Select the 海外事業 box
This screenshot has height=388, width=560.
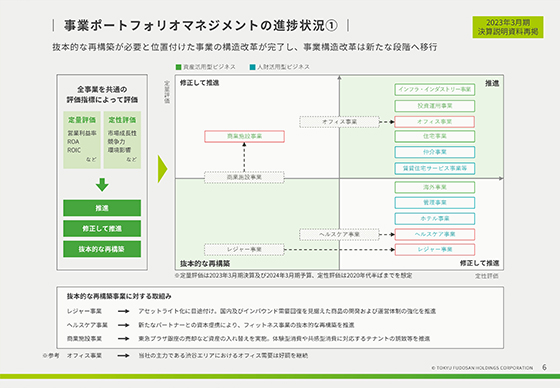coord(435,187)
